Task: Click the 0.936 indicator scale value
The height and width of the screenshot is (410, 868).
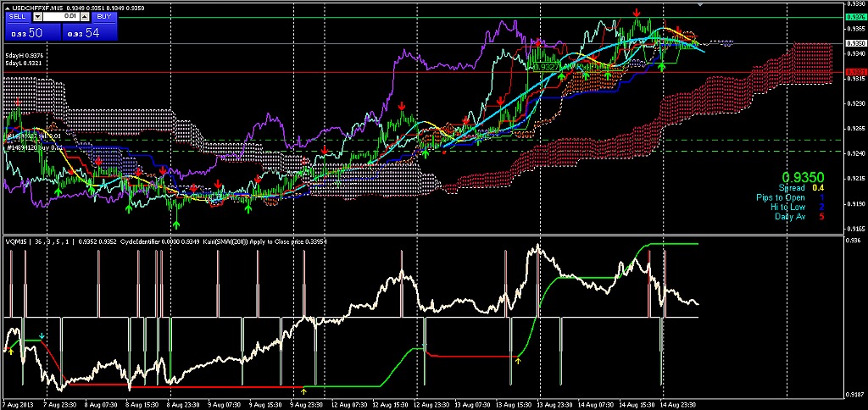Action: pos(854,240)
